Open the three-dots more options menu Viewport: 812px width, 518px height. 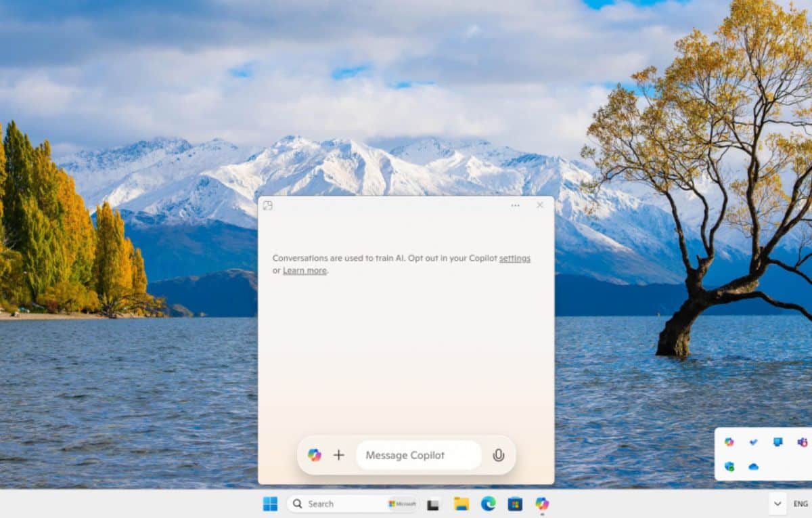pos(516,205)
